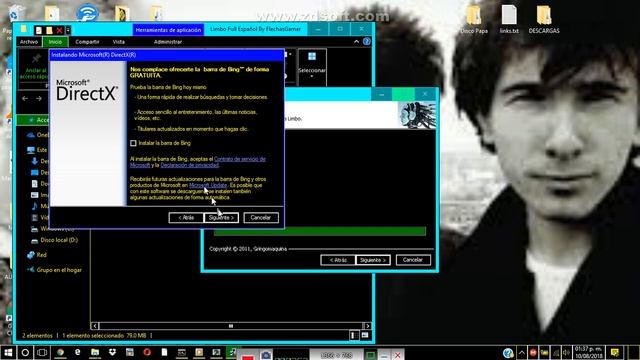This screenshot has height=360, width=640.
Task: Click the properties icon in quick access toolbar
Action: coord(39,30)
